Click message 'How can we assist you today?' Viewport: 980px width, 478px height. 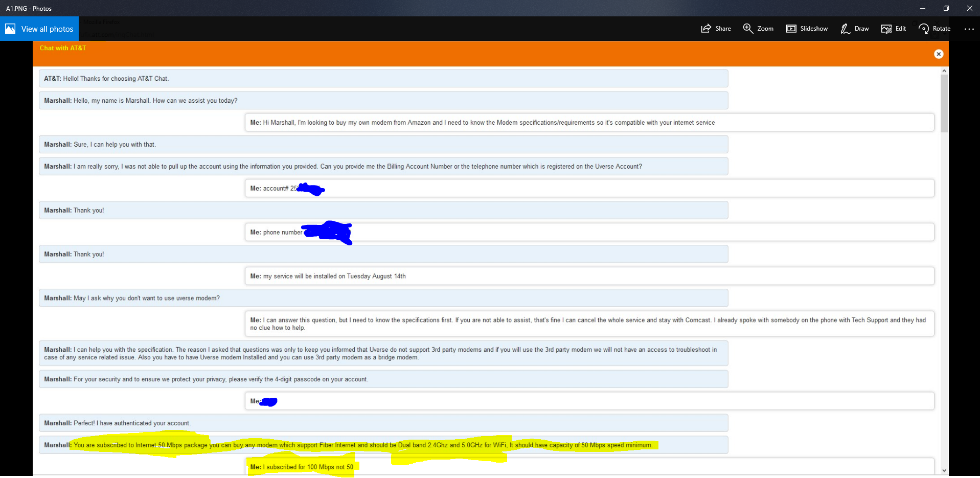[383, 101]
